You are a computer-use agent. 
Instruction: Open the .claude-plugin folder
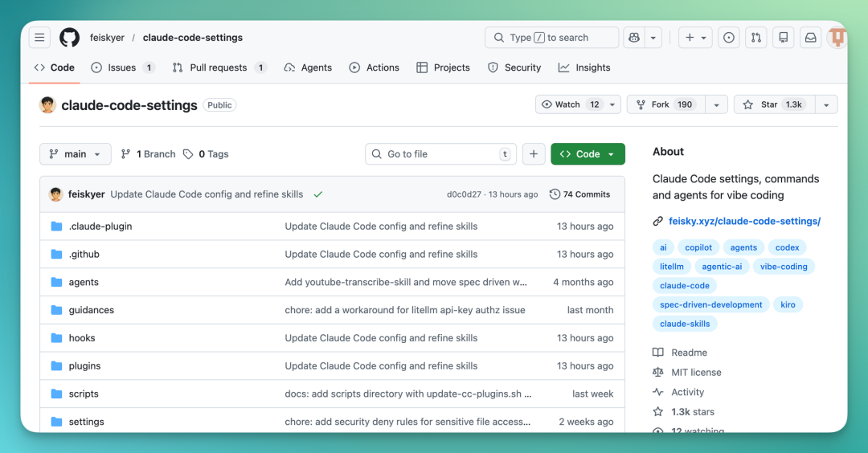tap(100, 226)
